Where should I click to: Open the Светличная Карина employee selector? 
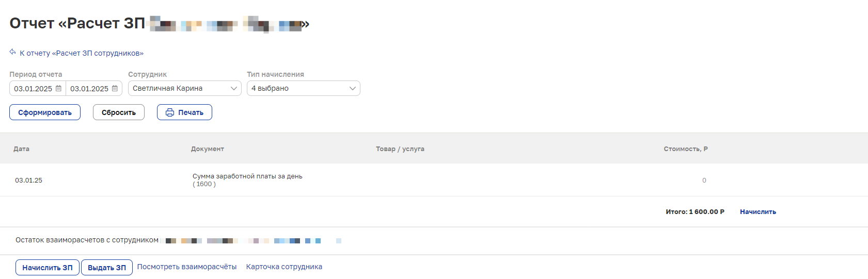coord(185,88)
